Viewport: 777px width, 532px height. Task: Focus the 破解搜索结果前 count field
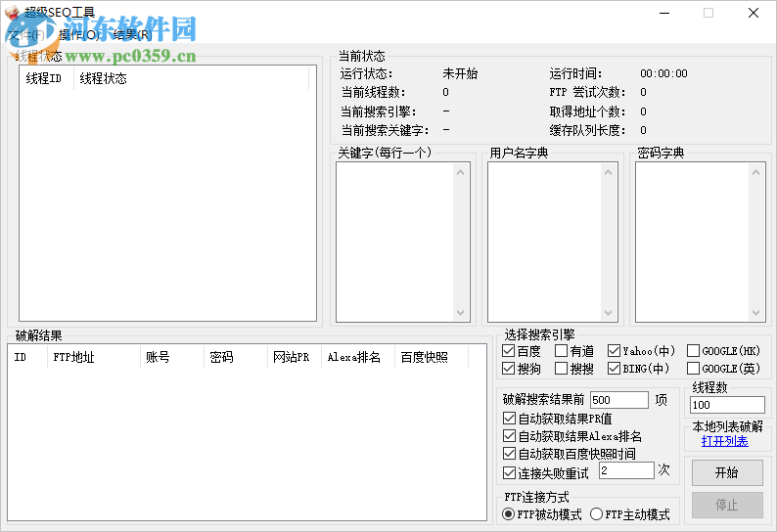click(x=618, y=400)
